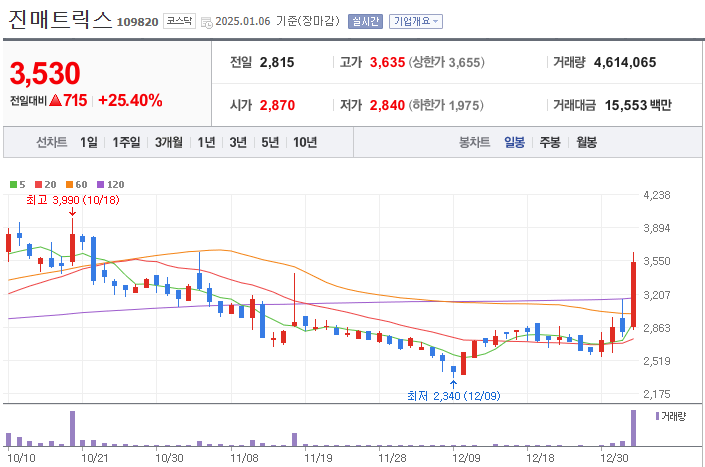Click the 봉차트 label
This screenshot has height=467, width=705.
tap(474, 142)
